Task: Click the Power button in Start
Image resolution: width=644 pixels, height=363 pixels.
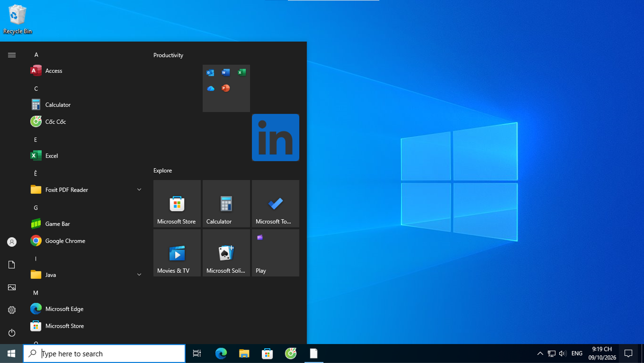Action: pos(12,333)
